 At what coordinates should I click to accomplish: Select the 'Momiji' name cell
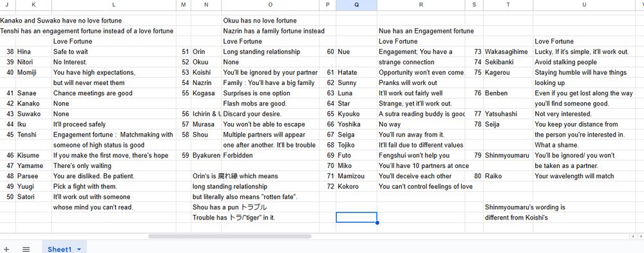pyautogui.click(x=33, y=72)
